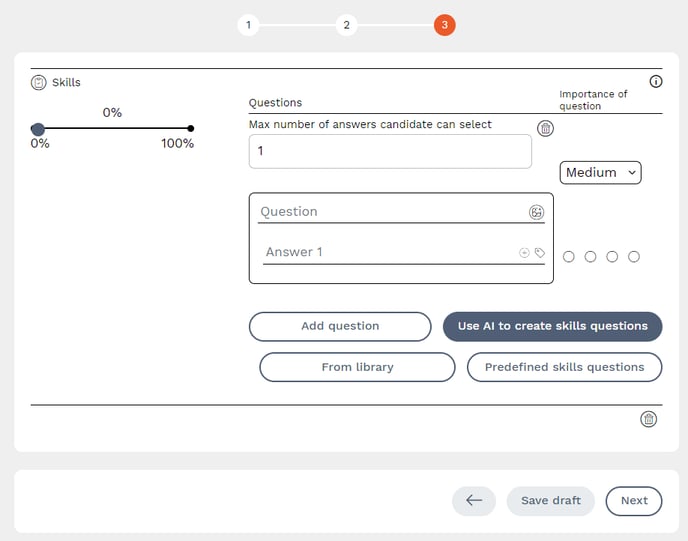Click the small circle icon beside Answer 1

(x=524, y=253)
